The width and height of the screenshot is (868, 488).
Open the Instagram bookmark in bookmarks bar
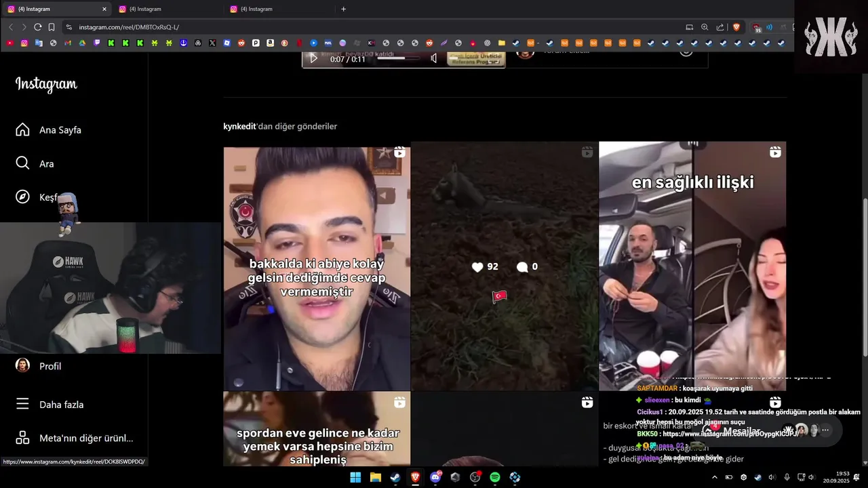pyautogui.click(x=24, y=43)
